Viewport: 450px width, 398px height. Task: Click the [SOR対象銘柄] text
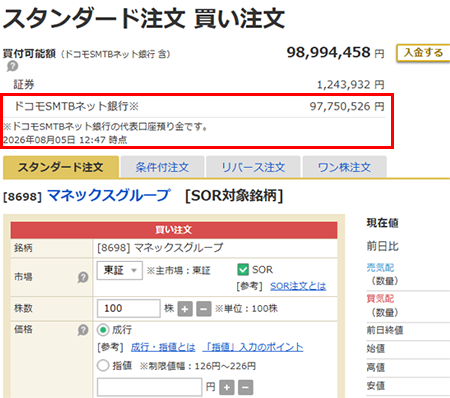pos(234,195)
